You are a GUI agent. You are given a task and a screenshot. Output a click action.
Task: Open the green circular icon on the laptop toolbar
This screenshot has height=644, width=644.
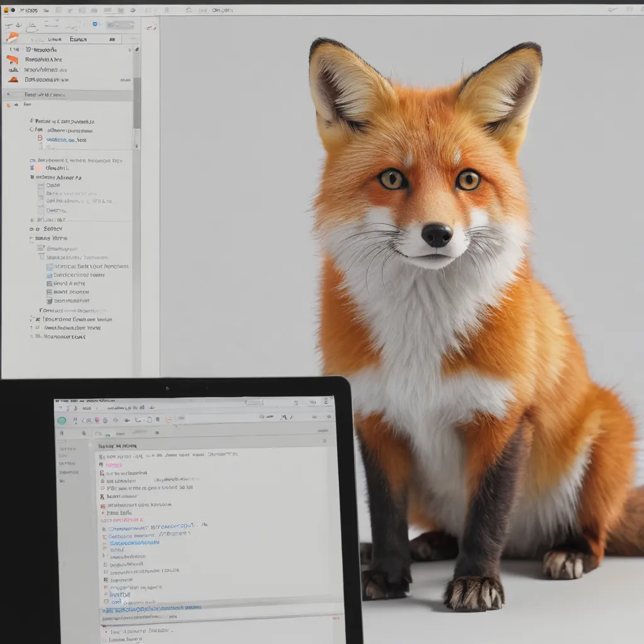61,419
